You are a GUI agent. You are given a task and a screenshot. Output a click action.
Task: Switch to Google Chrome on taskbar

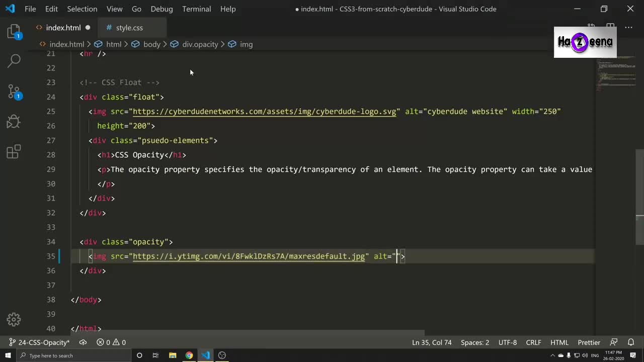[x=189, y=355]
